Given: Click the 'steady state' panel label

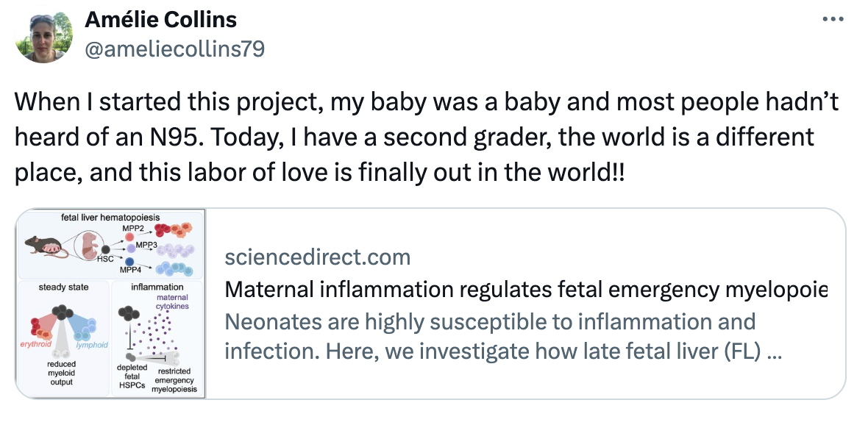Looking at the screenshot, I should [63, 287].
